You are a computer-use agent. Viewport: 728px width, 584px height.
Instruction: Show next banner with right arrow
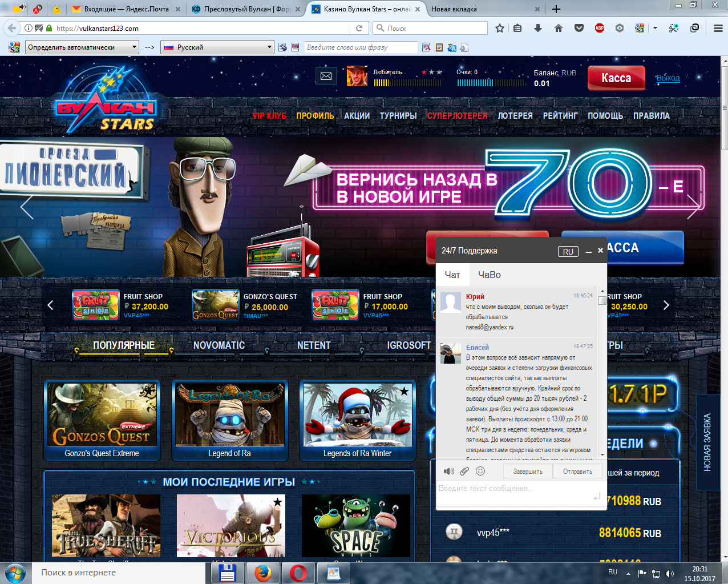[693, 207]
